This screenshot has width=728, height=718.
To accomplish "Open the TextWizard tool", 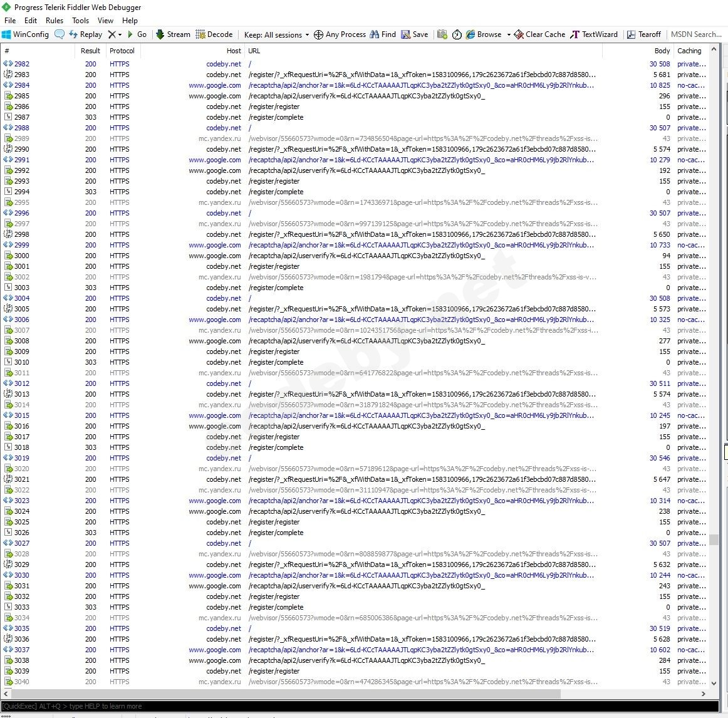I will [x=594, y=34].
